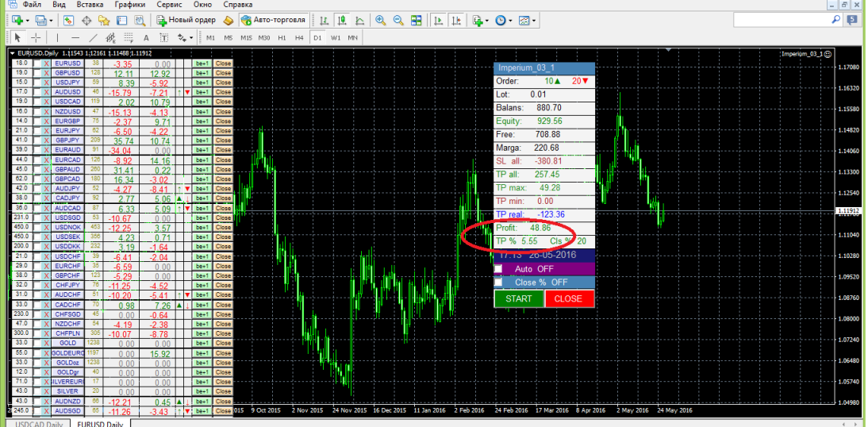Launch MetaEditor via the book icon
The image size is (868, 427).
click(x=229, y=21)
